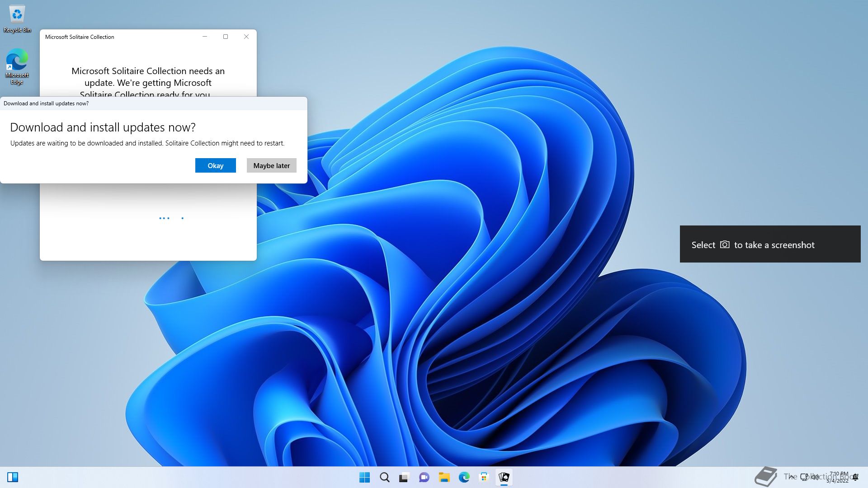The width and height of the screenshot is (868, 488).
Task: Open taskbar Search
Action: click(x=384, y=477)
